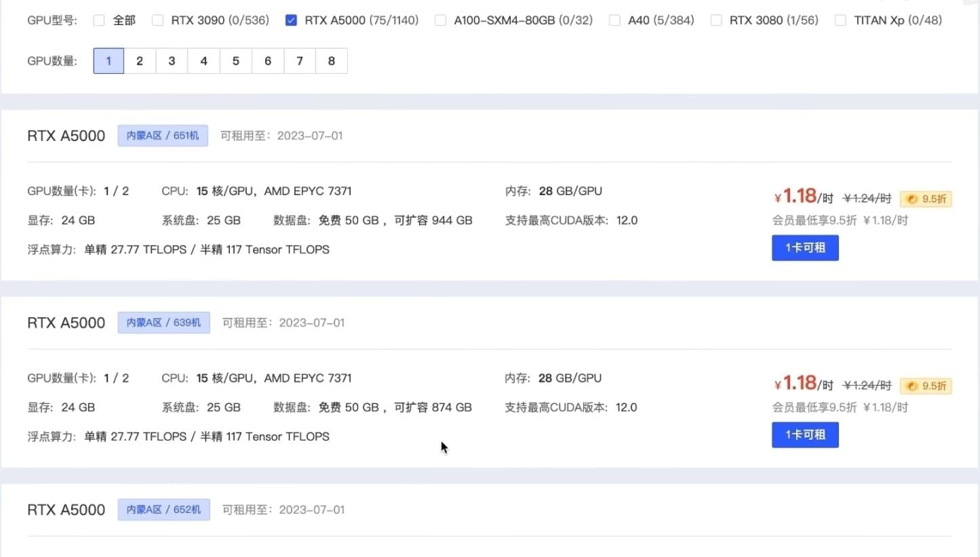Enable the A40 (5/384) checkbox
The image size is (980, 557).
[x=614, y=20]
